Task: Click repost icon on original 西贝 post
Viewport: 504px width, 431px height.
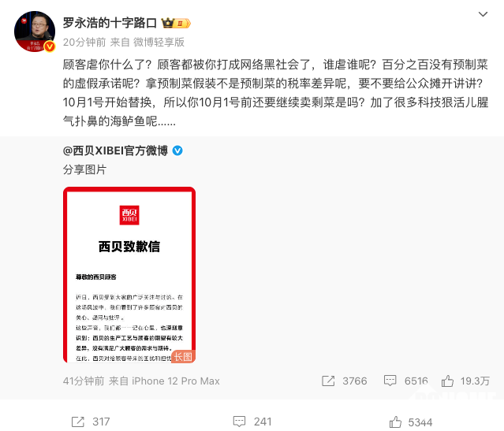Action: 328,381
